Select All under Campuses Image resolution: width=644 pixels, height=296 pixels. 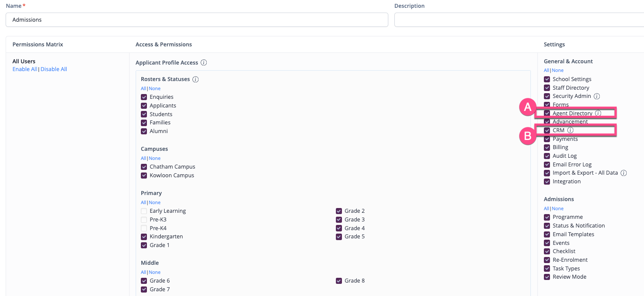pos(143,158)
